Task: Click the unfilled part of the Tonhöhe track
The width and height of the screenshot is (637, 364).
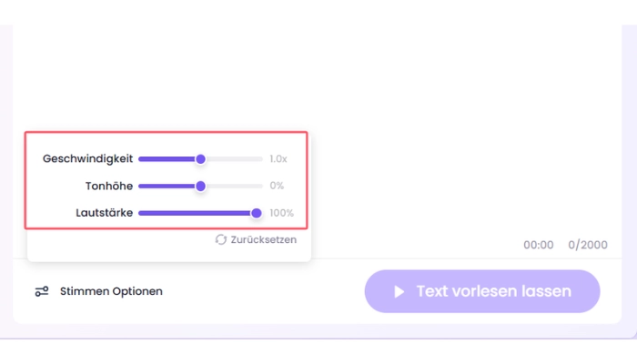Action: (x=234, y=186)
